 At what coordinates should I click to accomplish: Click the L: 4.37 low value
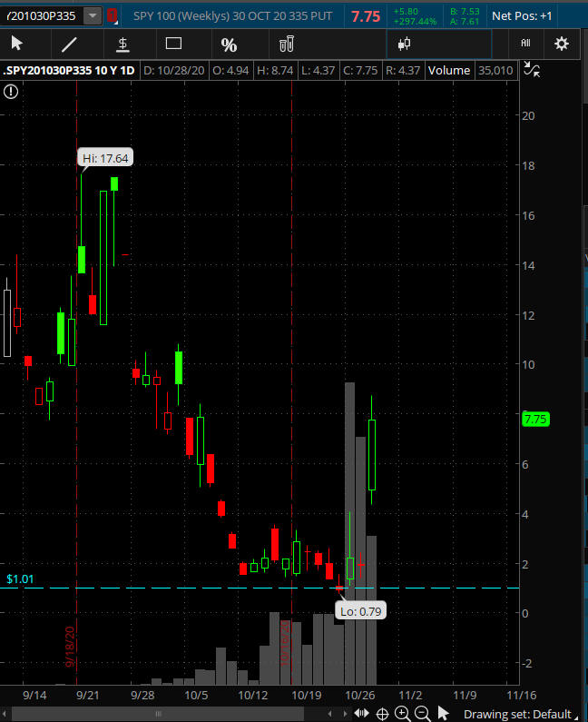click(x=318, y=71)
